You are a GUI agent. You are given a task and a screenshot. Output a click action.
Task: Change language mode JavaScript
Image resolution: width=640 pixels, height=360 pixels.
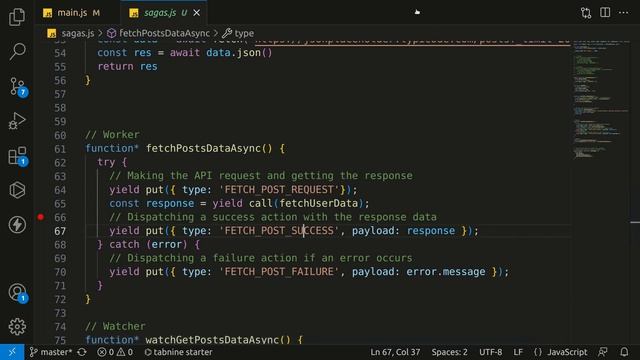click(x=567, y=352)
